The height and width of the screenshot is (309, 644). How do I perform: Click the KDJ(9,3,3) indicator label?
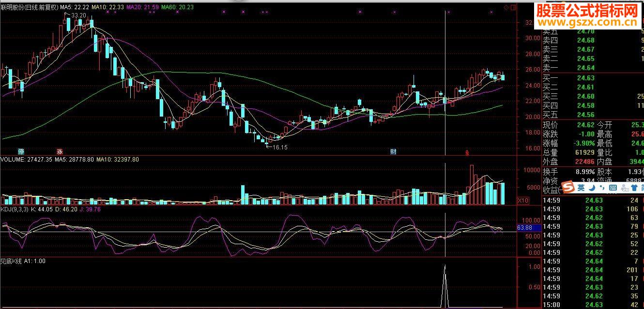coord(15,209)
